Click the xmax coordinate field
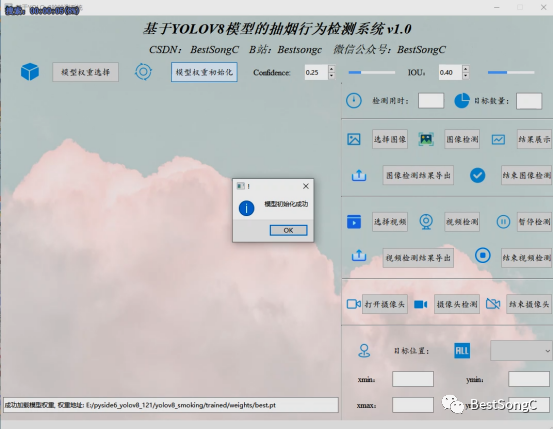Viewport: 554px width, 430px height. click(413, 405)
